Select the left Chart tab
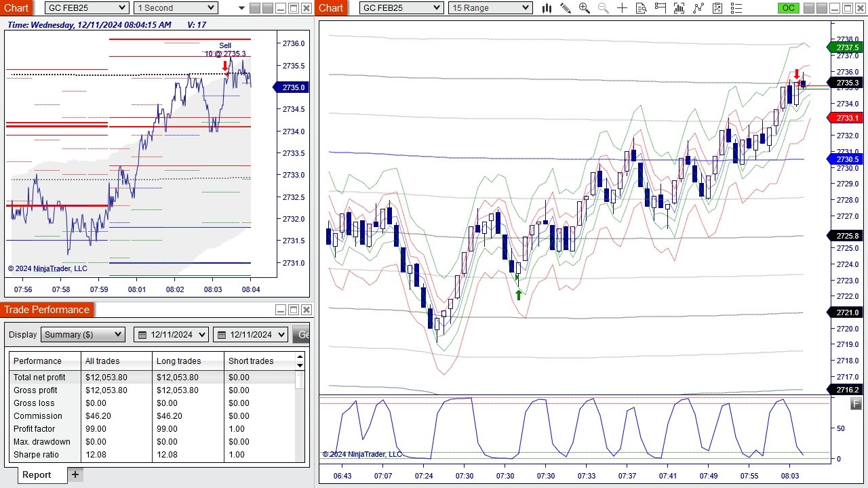Viewport: 868px width, 488px height. click(16, 7)
